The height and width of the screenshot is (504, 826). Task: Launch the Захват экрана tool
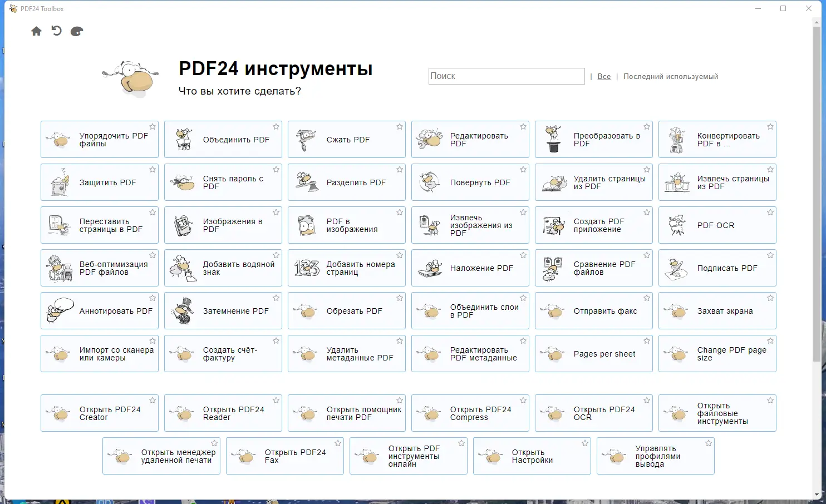[x=717, y=310]
